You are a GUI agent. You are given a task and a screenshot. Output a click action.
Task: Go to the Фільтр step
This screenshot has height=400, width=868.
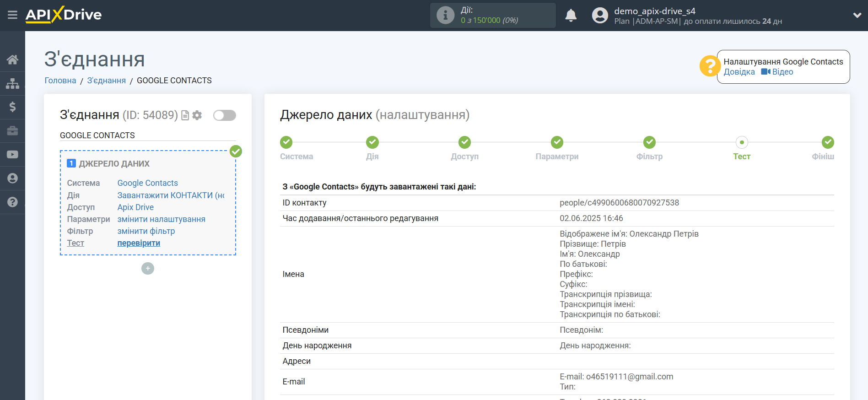[649, 142]
